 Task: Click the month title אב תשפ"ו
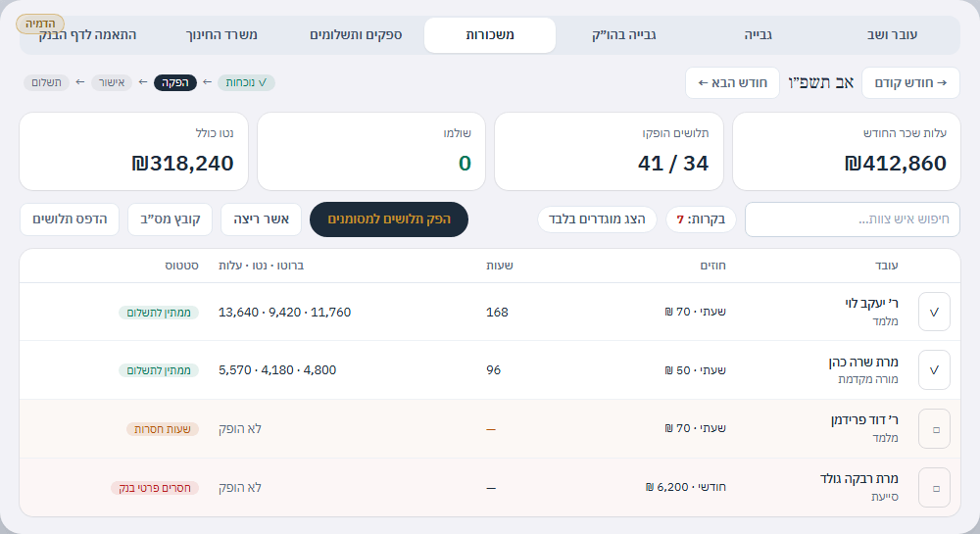(x=820, y=83)
